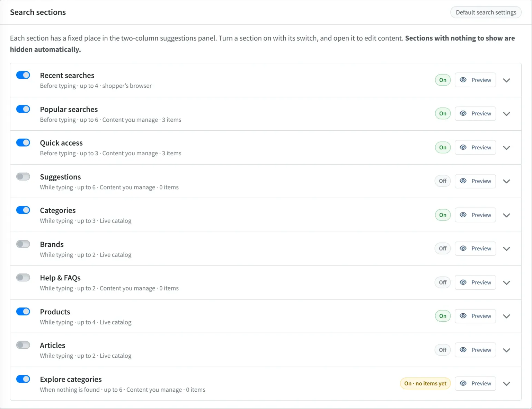The image size is (532, 409).
Task: Click the Off badge in Suggestions row
Action: [443, 181]
